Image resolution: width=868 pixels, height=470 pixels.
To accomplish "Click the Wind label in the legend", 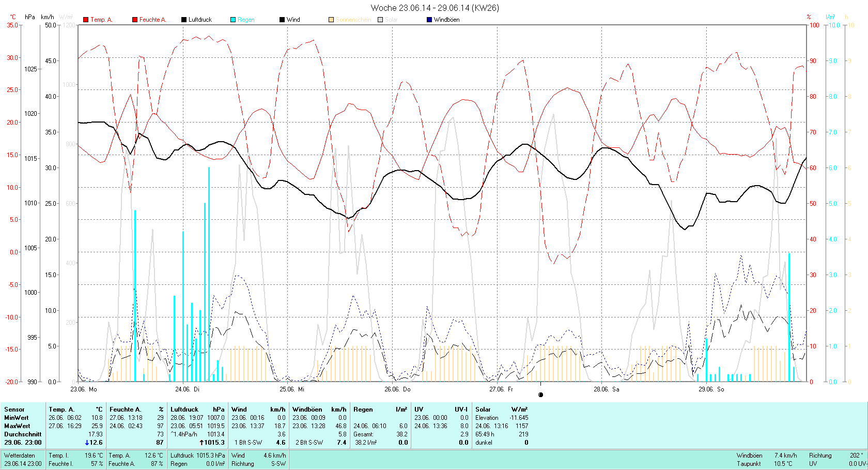I will (293, 20).
